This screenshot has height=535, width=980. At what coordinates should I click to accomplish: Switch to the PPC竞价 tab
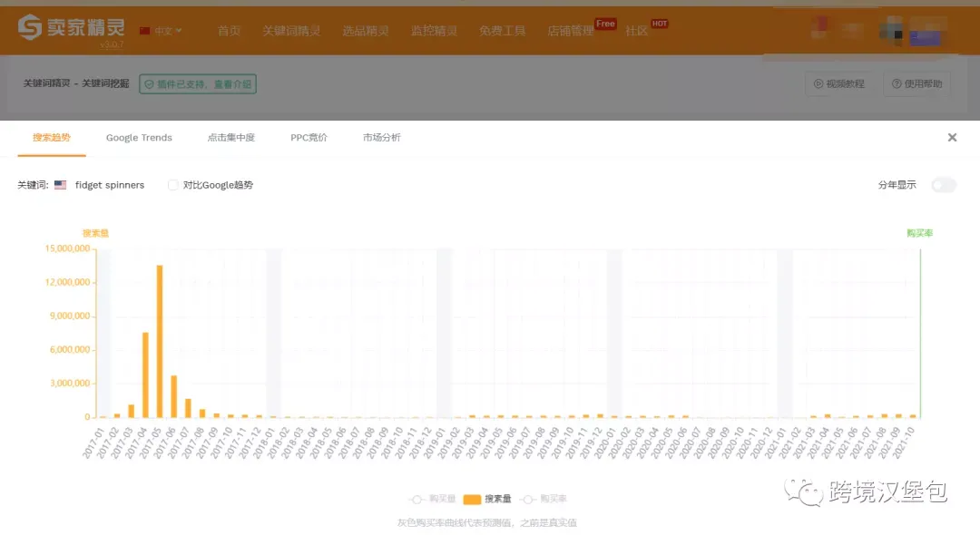[x=309, y=137]
